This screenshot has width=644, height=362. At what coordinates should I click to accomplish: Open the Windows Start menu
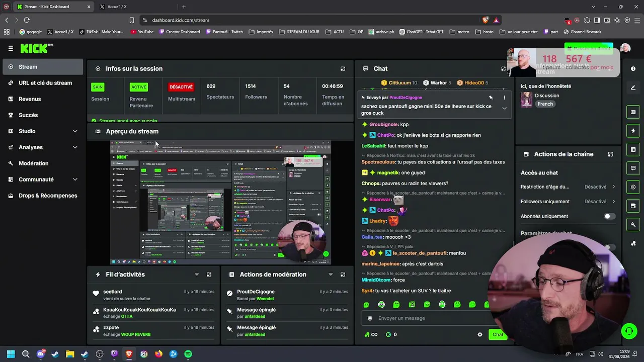click(x=11, y=354)
